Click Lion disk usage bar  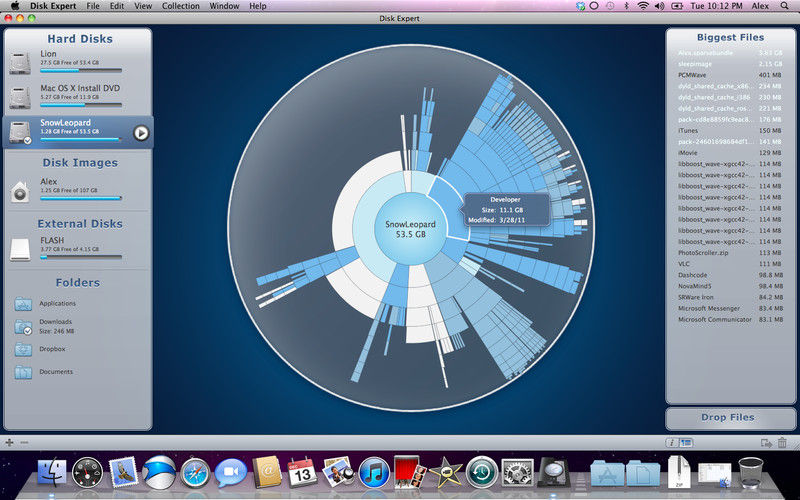click(81, 70)
